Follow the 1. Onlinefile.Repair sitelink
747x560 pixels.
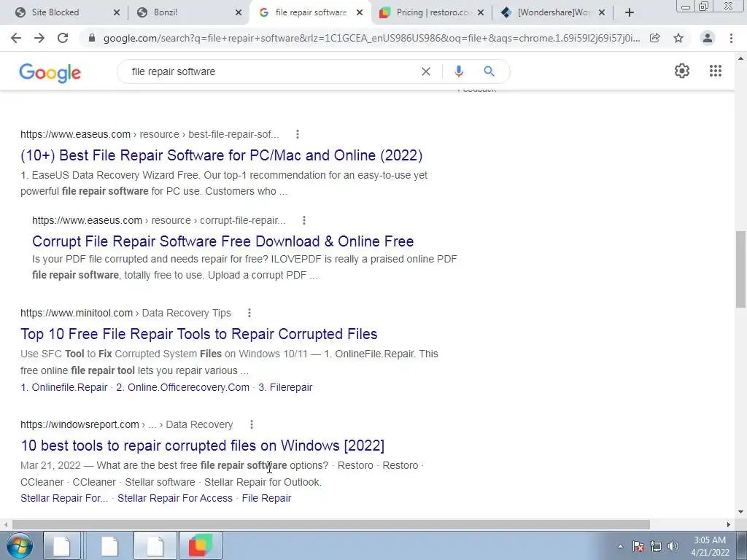64,387
